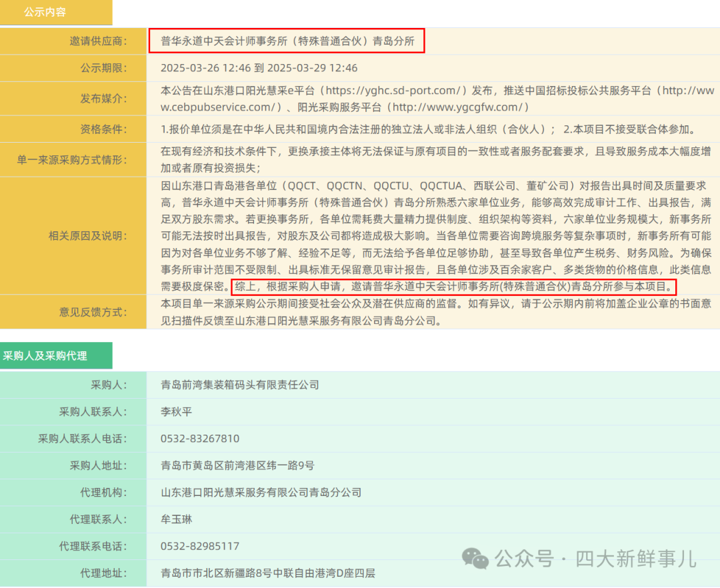
Task: Select 山东港口阳光慧采服务有限公司青岛分公司 in 代理机构 row
Action: tap(261, 493)
